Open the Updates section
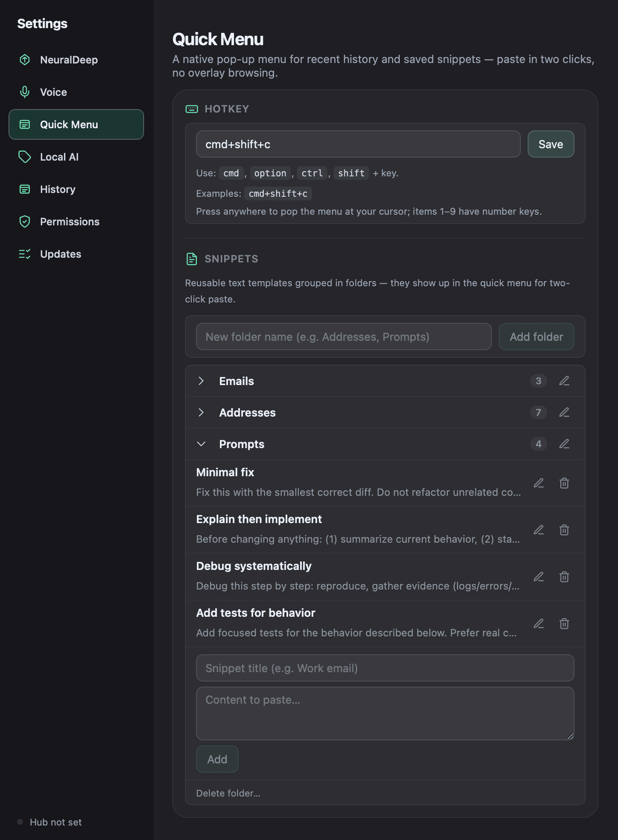Screen dimensions: 618x840 76,254
